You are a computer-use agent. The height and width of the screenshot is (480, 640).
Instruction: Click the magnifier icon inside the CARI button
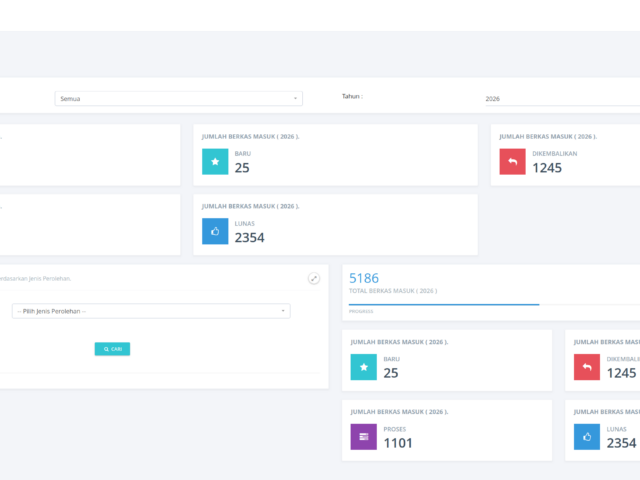point(106,349)
